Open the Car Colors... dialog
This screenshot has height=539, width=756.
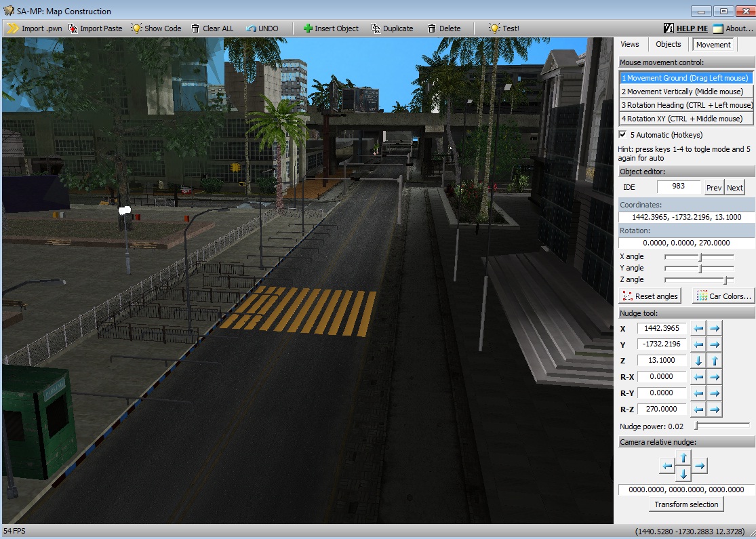pyautogui.click(x=723, y=296)
